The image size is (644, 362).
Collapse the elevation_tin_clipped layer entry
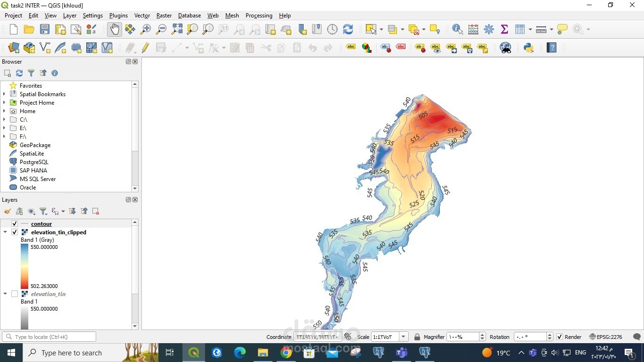pyautogui.click(x=5, y=232)
